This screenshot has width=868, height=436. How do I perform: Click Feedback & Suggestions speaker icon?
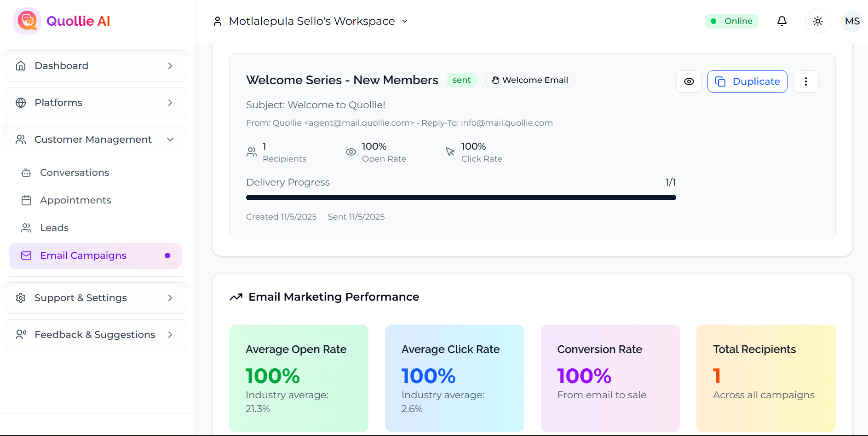(21, 335)
